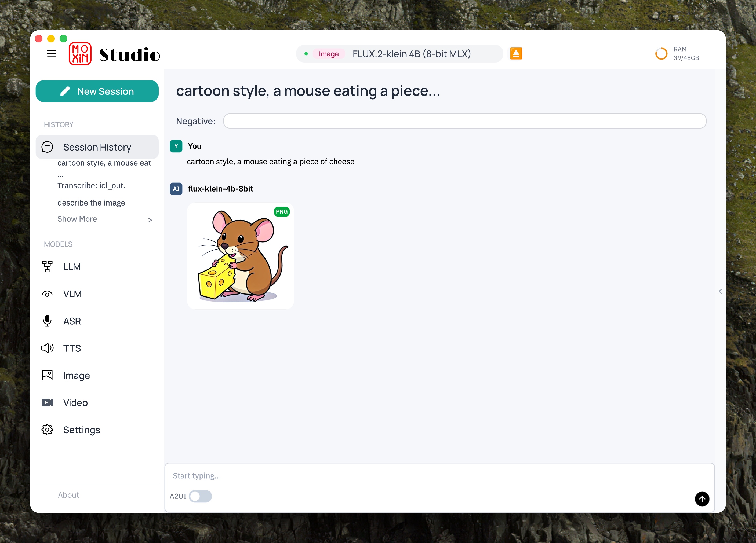The width and height of the screenshot is (756, 543).
Task: Open the VLM models section
Action: pos(97,294)
